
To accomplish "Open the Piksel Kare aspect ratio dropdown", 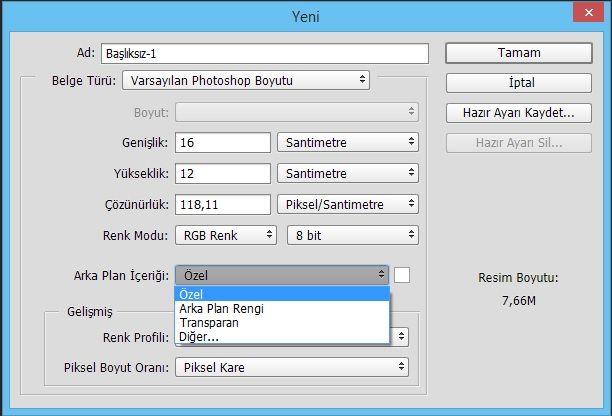I will tap(292, 367).
